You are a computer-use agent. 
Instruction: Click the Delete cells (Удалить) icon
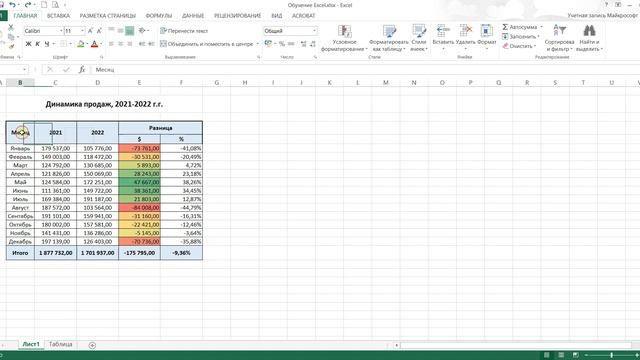tap(465, 31)
